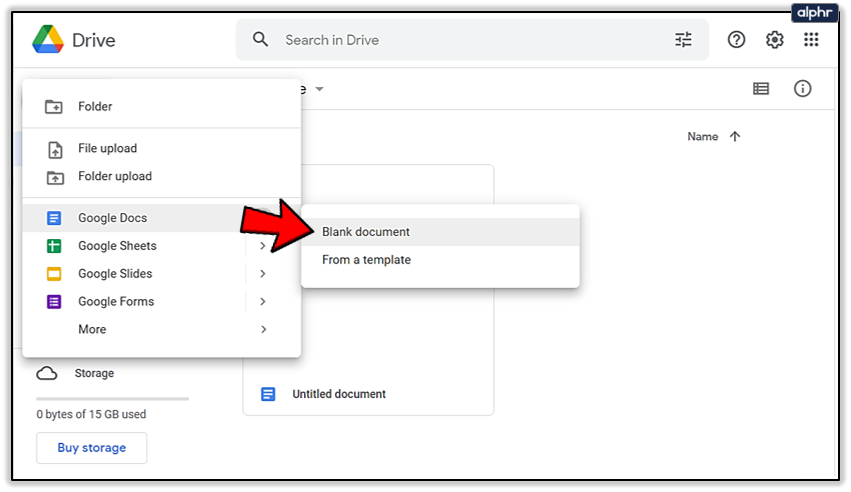The height and width of the screenshot is (492, 851).
Task: Select Google Slides menu entry
Action: pyautogui.click(x=162, y=274)
